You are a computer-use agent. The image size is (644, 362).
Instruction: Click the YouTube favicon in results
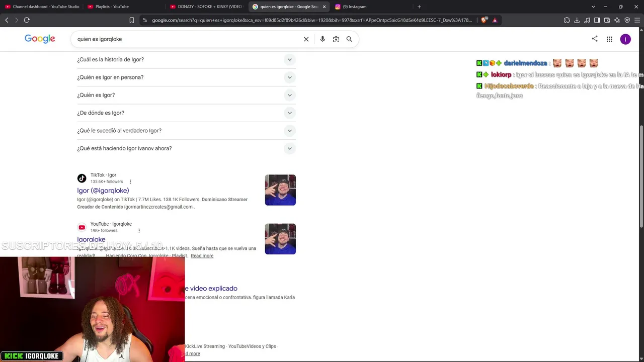82,227
